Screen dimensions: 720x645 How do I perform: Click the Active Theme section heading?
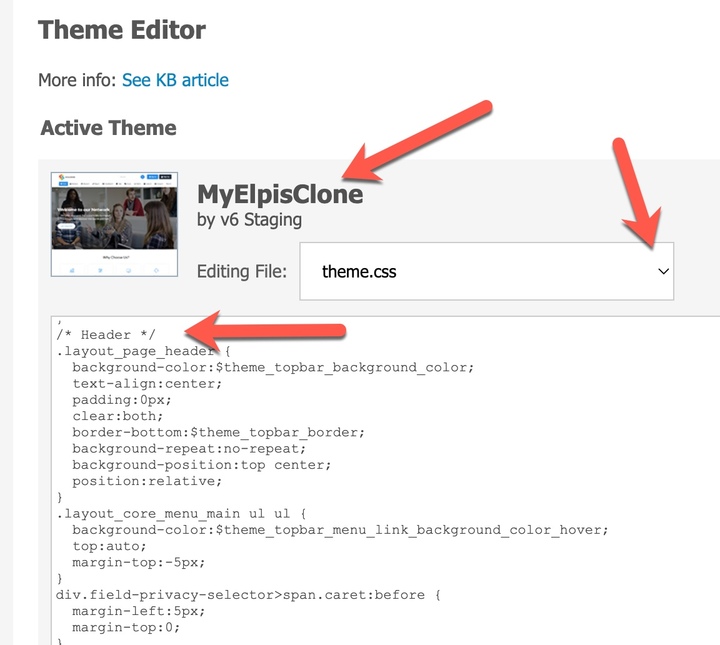[x=108, y=128]
